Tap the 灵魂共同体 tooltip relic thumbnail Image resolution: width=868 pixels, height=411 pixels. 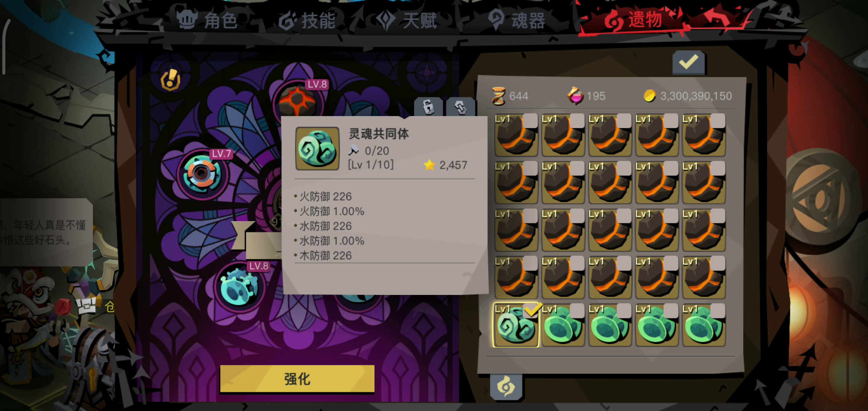pyautogui.click(x=318, y=148)
